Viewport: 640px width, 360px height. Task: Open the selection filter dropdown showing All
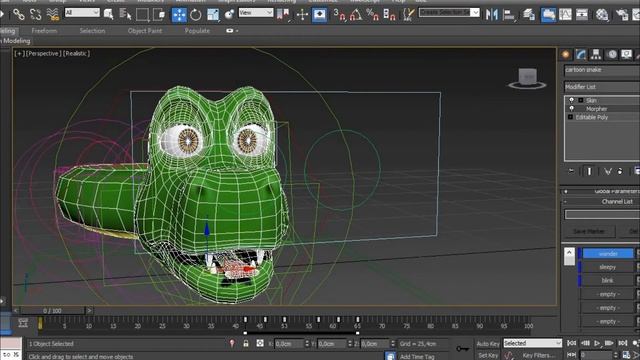(x=82, y=13)
